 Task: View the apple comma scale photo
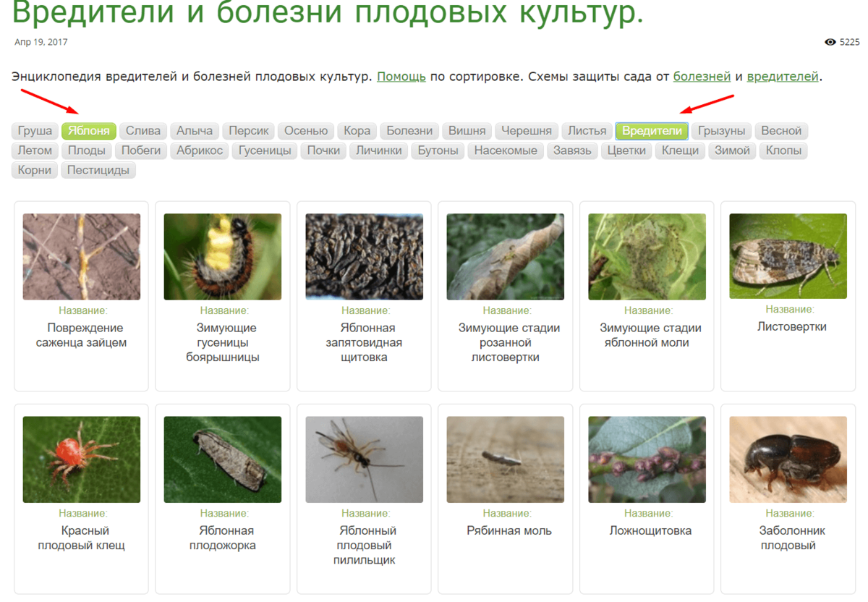364,256
